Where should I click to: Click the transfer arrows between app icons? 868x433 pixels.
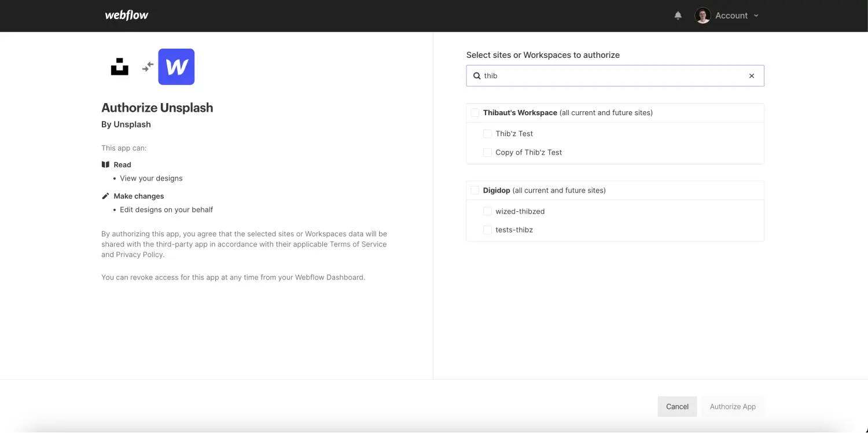[147, 67]
